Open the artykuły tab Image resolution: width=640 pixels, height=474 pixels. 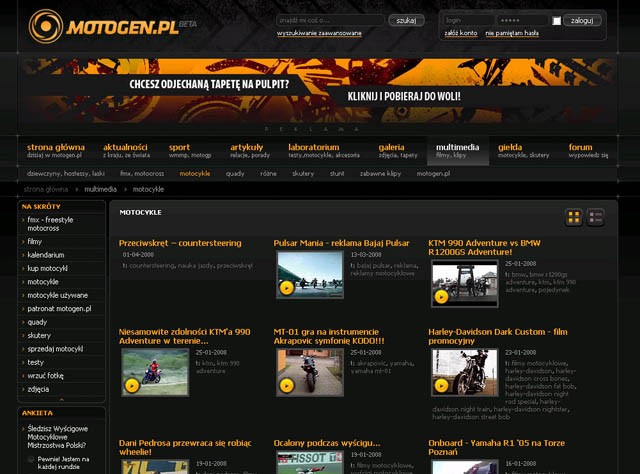pyautogui.click(x=250, y=151)
